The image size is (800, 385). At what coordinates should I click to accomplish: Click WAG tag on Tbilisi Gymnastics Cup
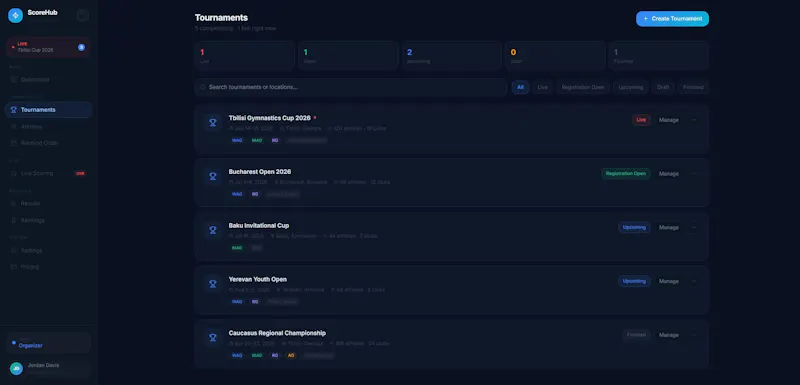[237, 140]
